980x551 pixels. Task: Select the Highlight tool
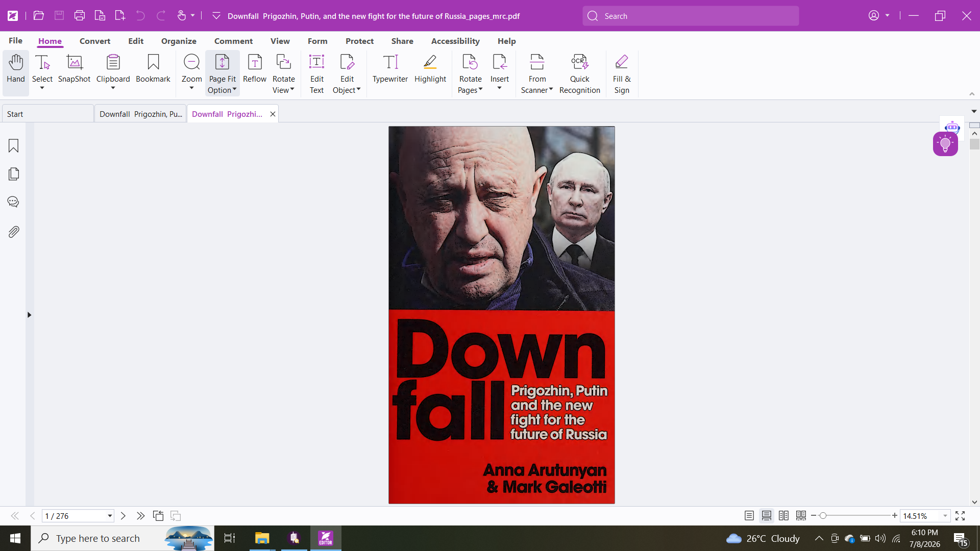tap(430, 69)
